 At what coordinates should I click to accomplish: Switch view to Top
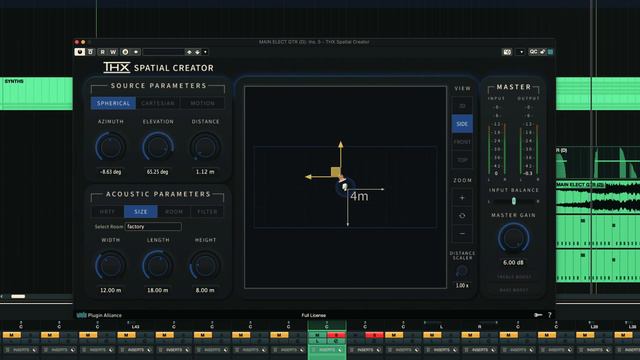(462, 160)
